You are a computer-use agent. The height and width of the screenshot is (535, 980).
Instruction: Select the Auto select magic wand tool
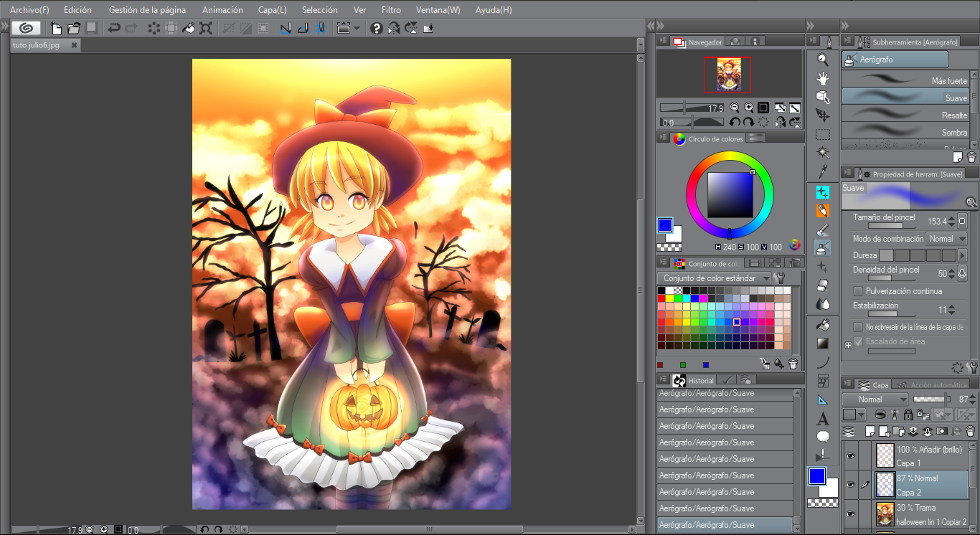[823, 153]
